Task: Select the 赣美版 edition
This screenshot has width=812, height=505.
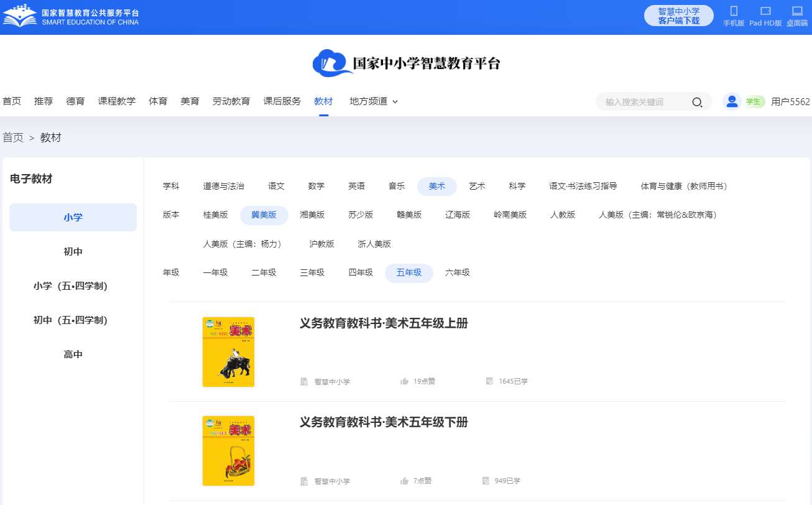Action: pyautogui.click(x=409, y=215)
